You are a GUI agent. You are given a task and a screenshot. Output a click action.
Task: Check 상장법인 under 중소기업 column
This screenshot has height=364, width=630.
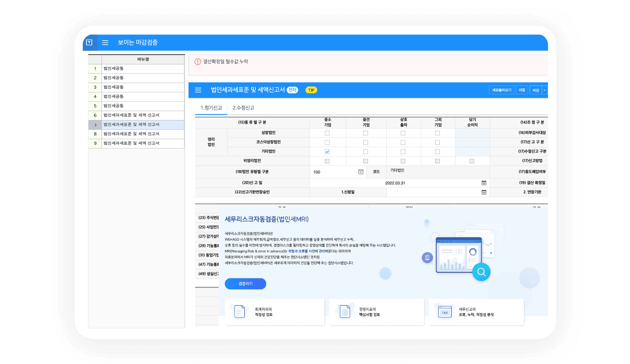tap(327, 133)
